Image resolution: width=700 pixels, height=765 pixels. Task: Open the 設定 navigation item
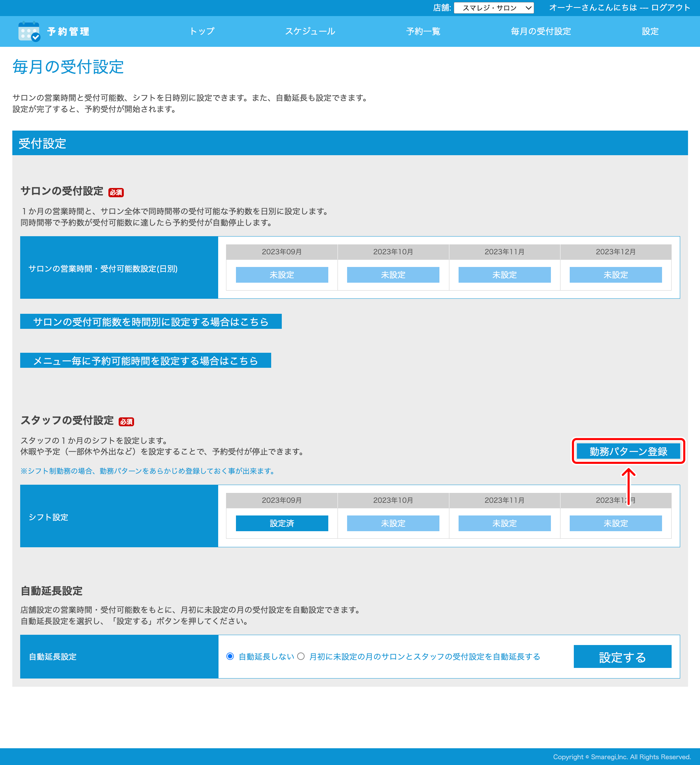tap(650, 31)
